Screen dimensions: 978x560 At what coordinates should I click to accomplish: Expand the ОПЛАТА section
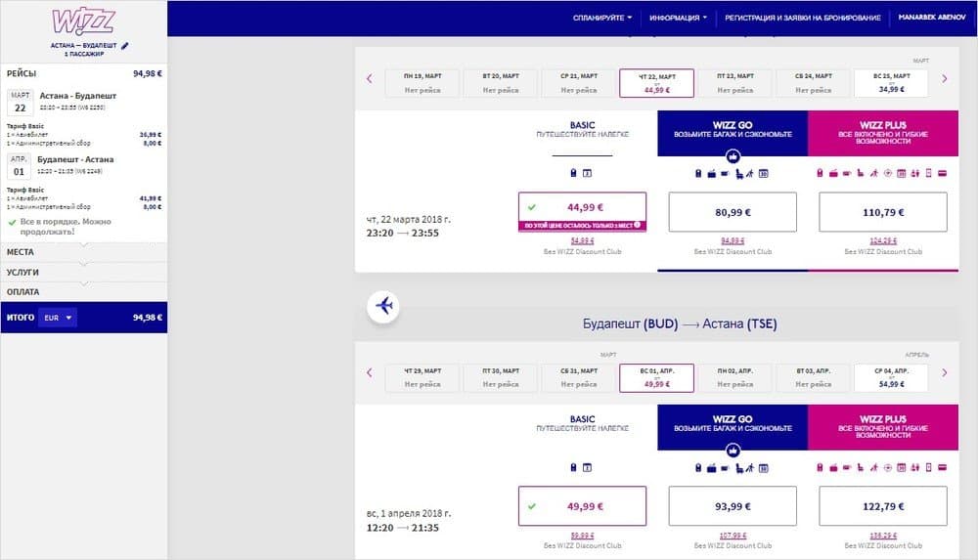pos(83,292)
